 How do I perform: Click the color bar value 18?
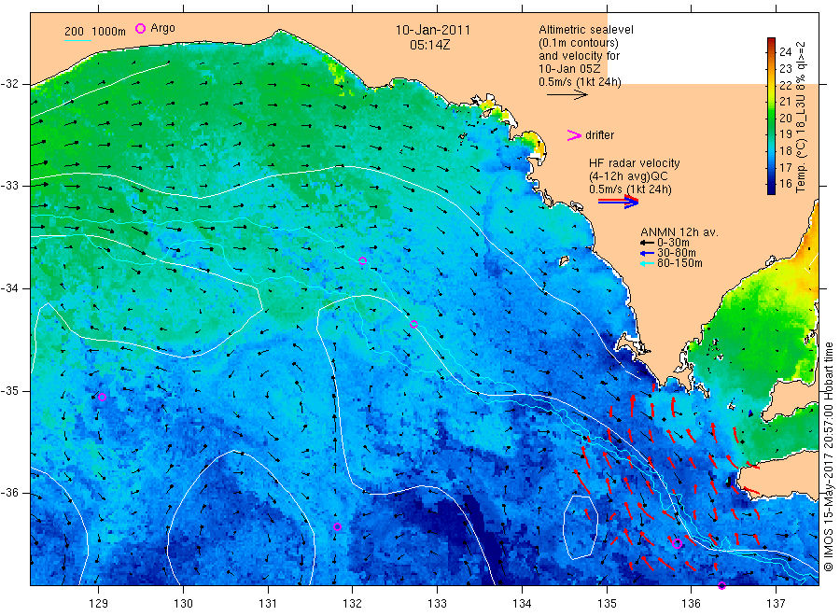click(x=785, y=150)
